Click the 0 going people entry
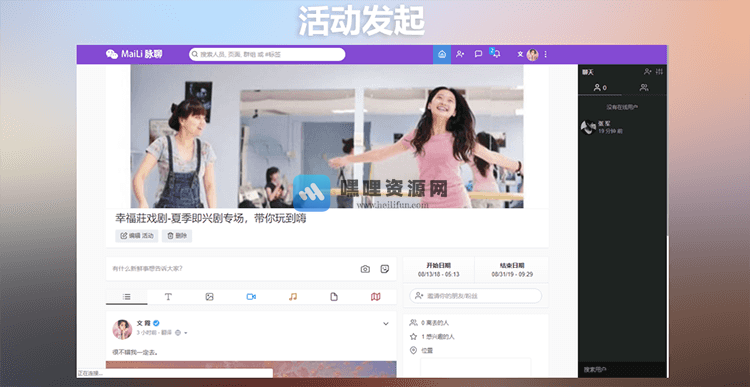The width and height of the screenshot is (750, 387). (430, 323)
